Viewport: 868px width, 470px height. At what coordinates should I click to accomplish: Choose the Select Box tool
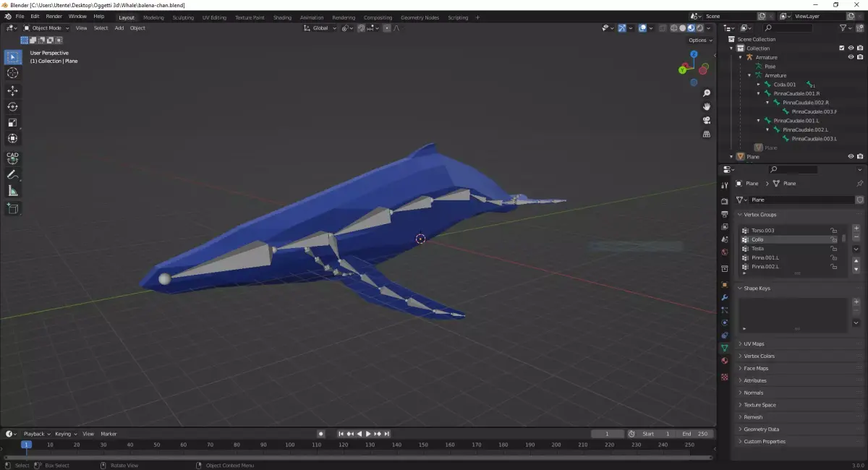click(12, 56)
